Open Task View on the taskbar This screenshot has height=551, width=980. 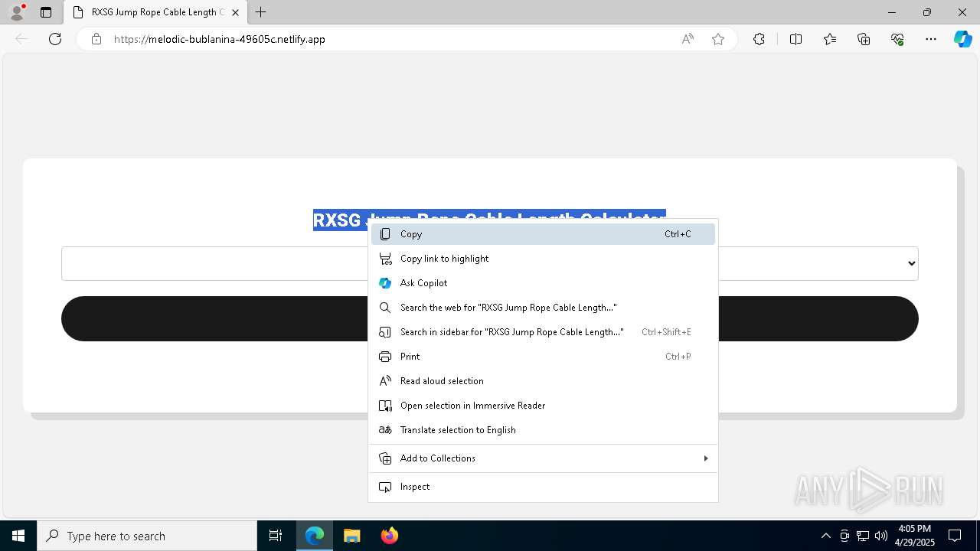[276, 536]
